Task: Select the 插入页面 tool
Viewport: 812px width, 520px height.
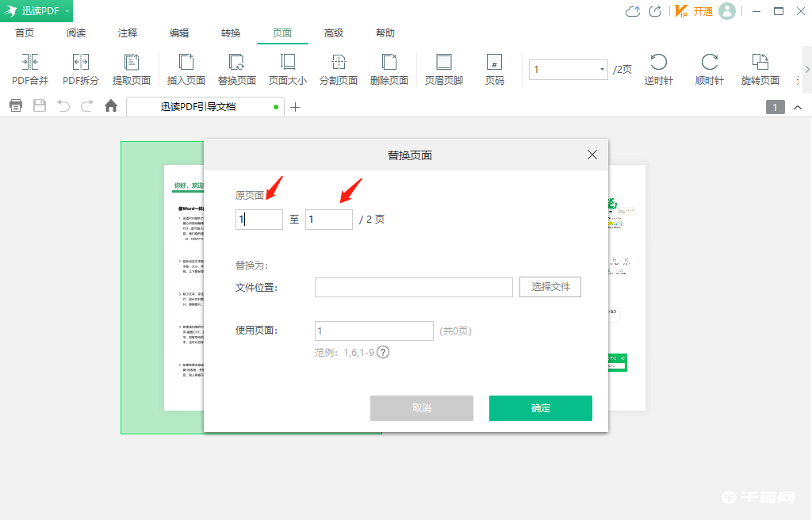Action: 186,70
